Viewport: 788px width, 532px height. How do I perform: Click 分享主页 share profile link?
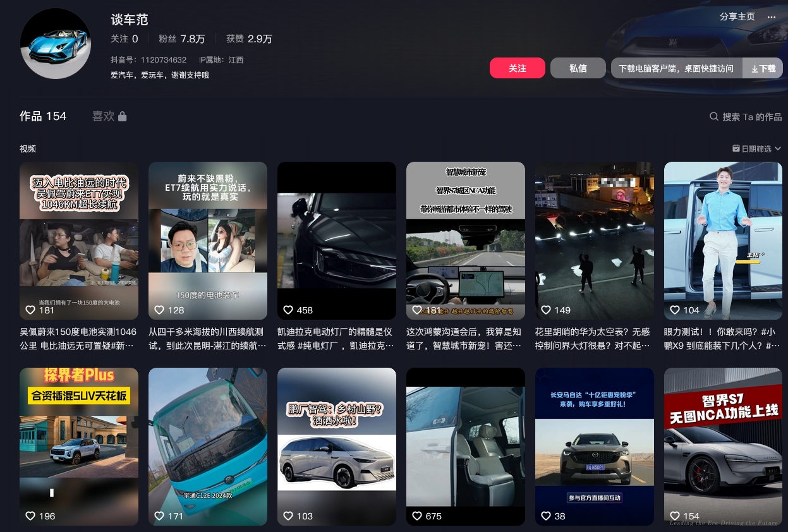737,17
